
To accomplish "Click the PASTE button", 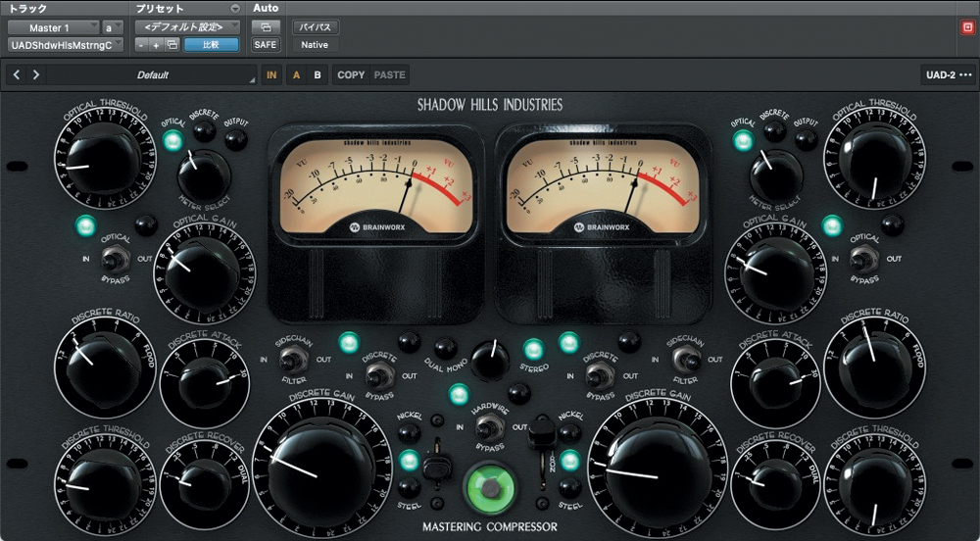I will (x=389, y=74).
